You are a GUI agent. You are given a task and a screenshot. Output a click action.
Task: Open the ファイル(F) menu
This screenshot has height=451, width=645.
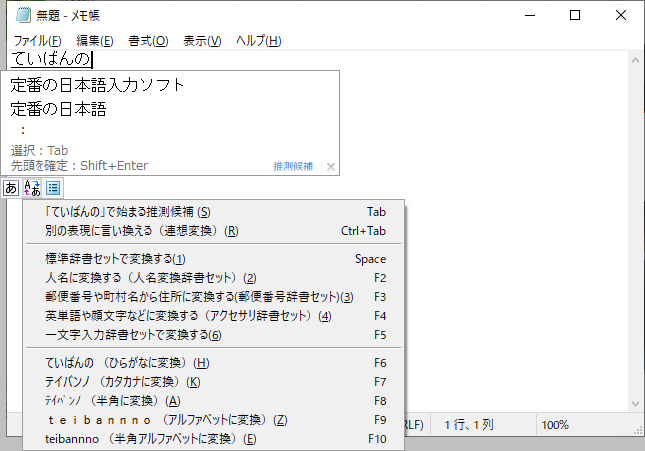point(37,41)
